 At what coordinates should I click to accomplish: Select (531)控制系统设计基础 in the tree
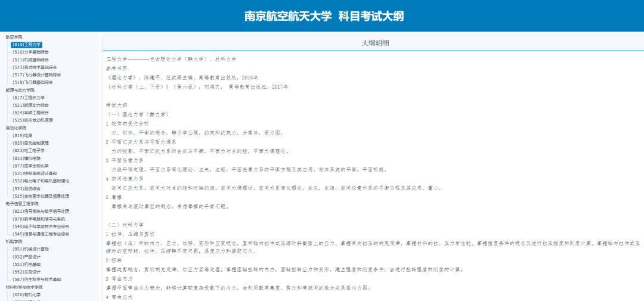[35, 173]
